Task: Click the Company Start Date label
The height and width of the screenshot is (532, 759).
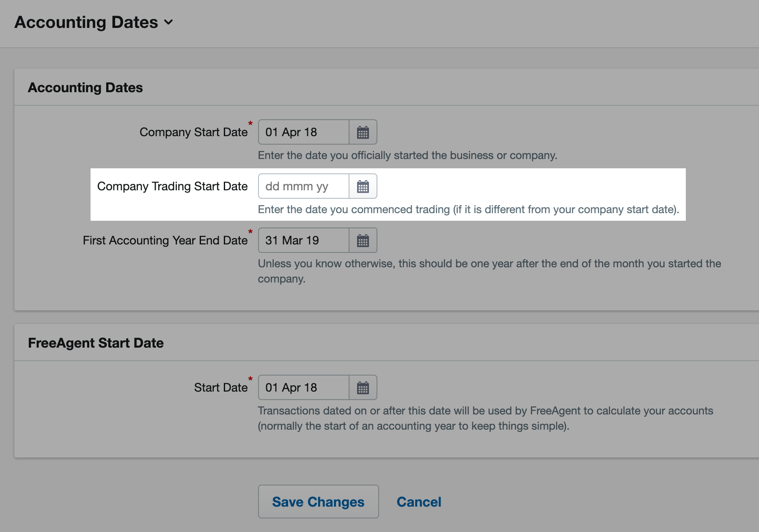Action: point(193,132)
